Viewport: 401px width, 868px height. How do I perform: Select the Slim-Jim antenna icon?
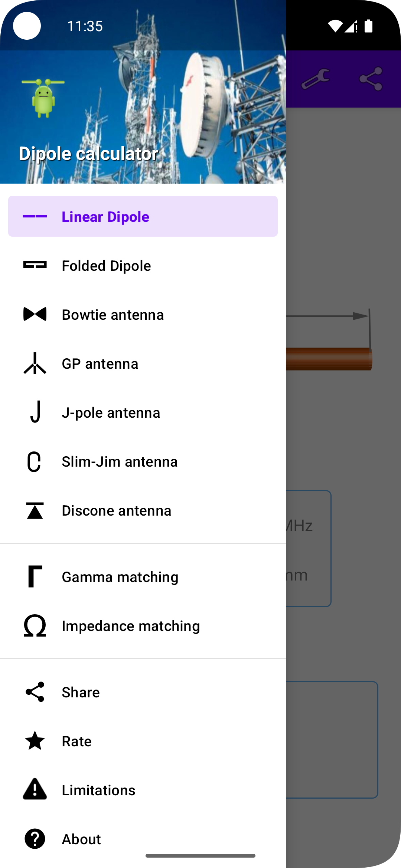click(x=34, y=461)
